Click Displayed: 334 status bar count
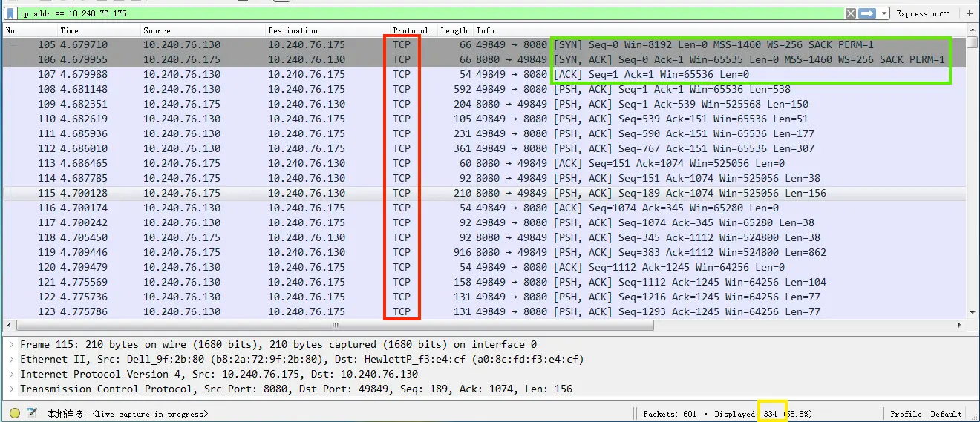This screenshot has height=422, width=980. [x=746, y=414]
